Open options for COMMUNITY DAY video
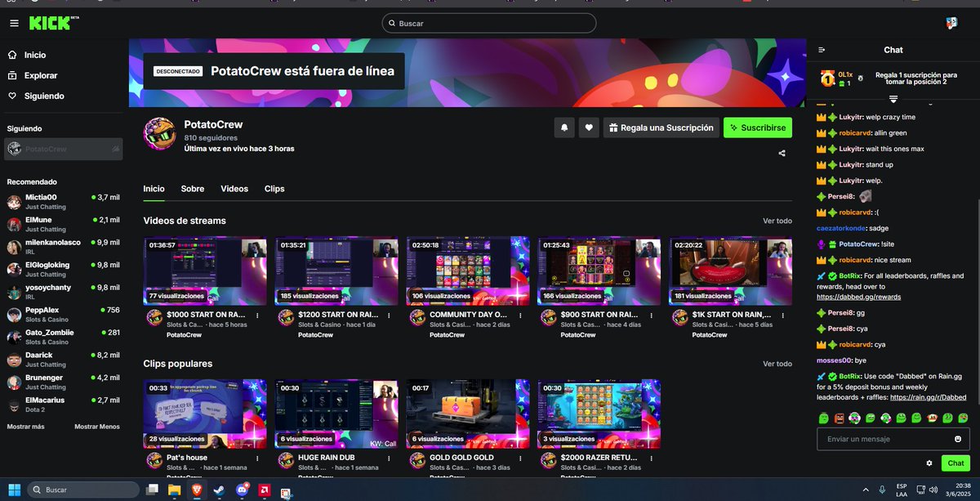The width and height of the screenshot is (980, 501). [x=521, y=315]
